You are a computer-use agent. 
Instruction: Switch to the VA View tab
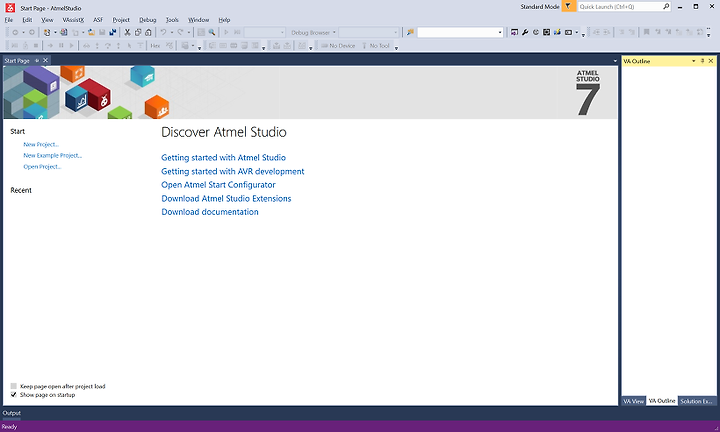click(633, 401)
